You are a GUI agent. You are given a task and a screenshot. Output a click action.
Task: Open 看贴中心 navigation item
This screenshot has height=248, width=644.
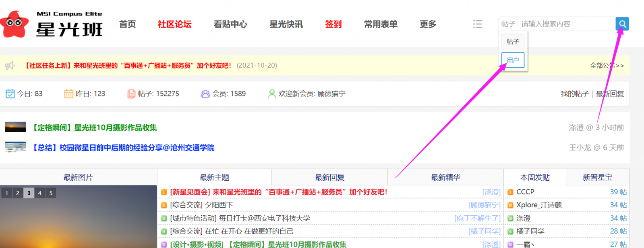click(x=230, y=24)
